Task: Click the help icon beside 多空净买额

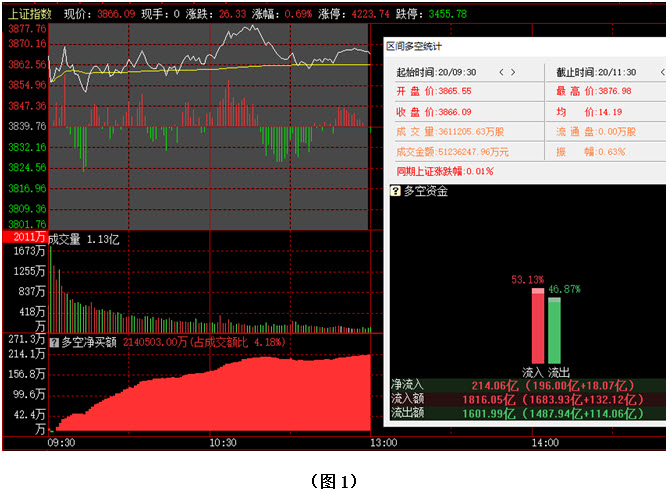Action: [54, 341]
